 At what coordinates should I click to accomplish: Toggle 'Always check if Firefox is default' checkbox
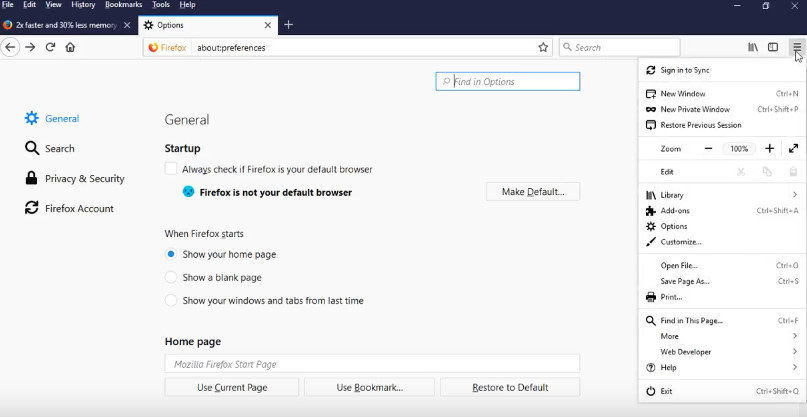[171, 169]
